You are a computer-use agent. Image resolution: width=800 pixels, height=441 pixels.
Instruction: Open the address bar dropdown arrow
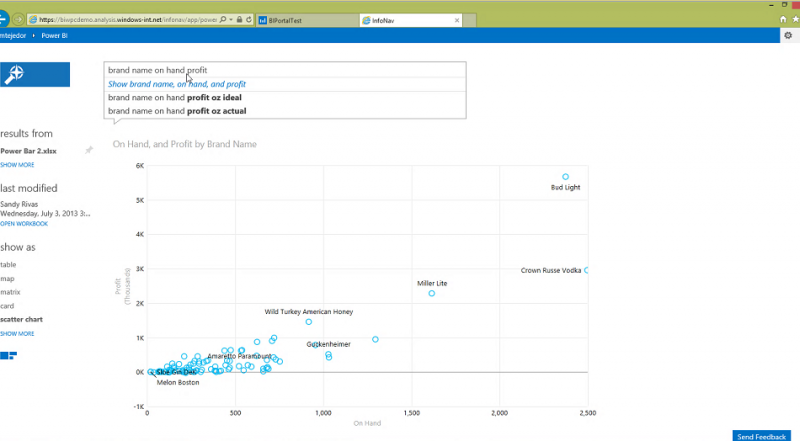[x=231, y=19]
